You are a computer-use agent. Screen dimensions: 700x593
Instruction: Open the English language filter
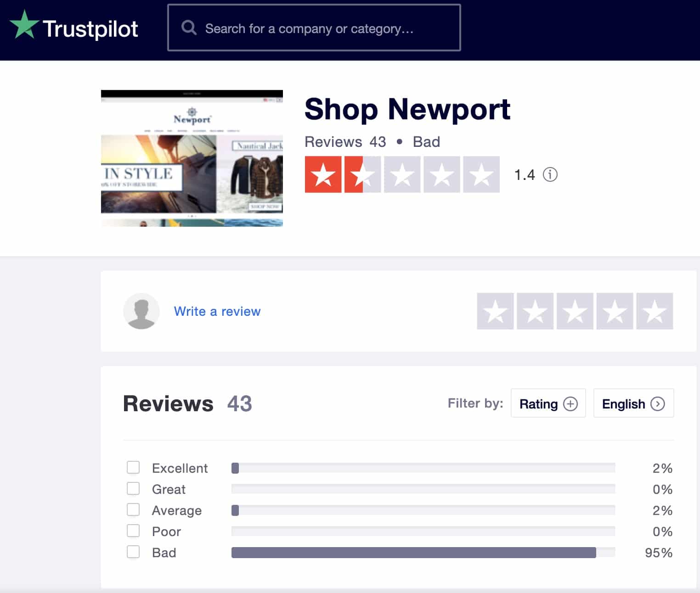pyautogui.click(x=633, y=403)
